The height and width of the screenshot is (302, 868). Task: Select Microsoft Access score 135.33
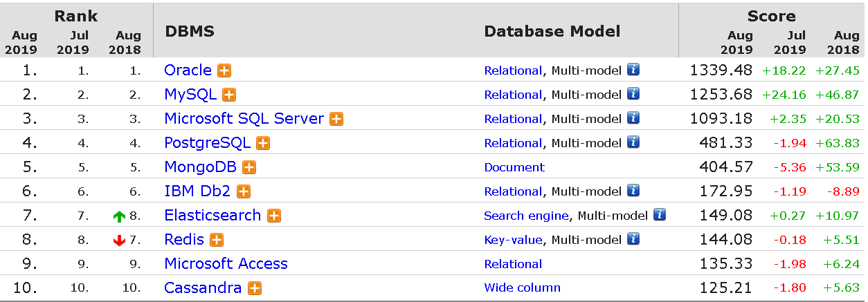(727, 264)
